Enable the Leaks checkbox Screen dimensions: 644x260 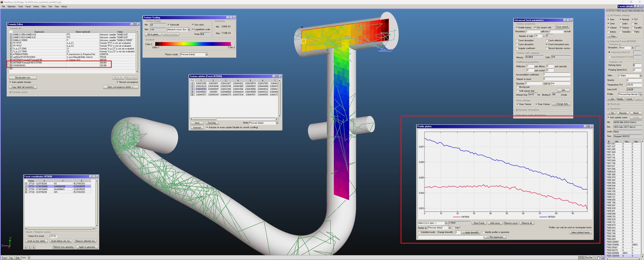[x=621, y=23]
